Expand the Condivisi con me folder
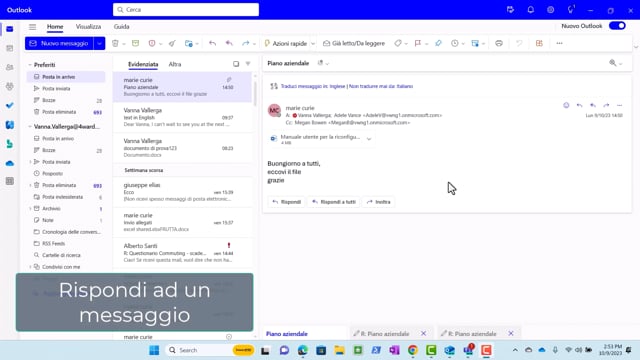The image size is (640, 360). 30,267
